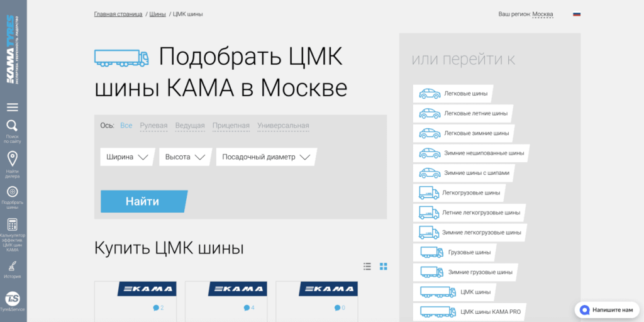Open the Tyre&Service icon
The width and height of the screenshot is (644, 322).
coord(13,299)
